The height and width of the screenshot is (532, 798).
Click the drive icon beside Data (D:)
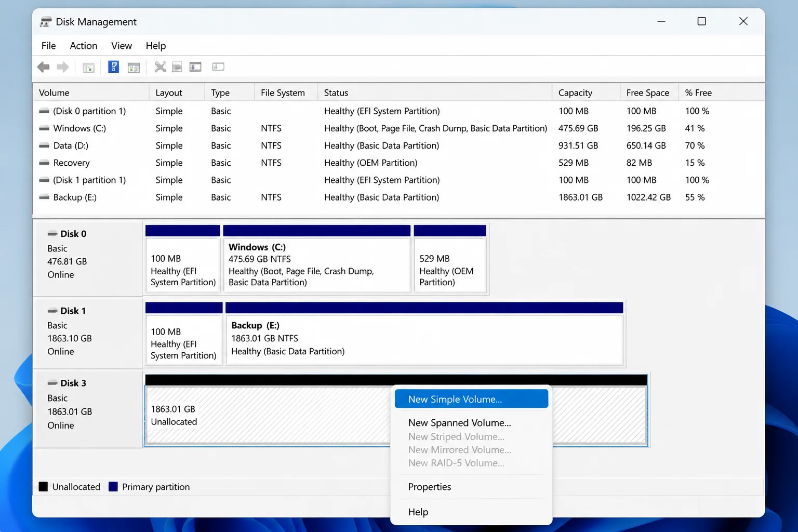44,145
